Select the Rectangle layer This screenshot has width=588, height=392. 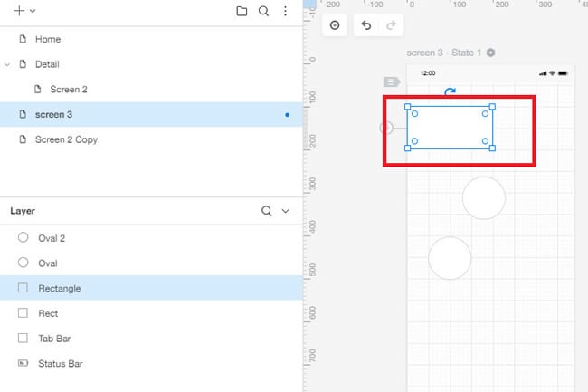click(x=151, y=288)
